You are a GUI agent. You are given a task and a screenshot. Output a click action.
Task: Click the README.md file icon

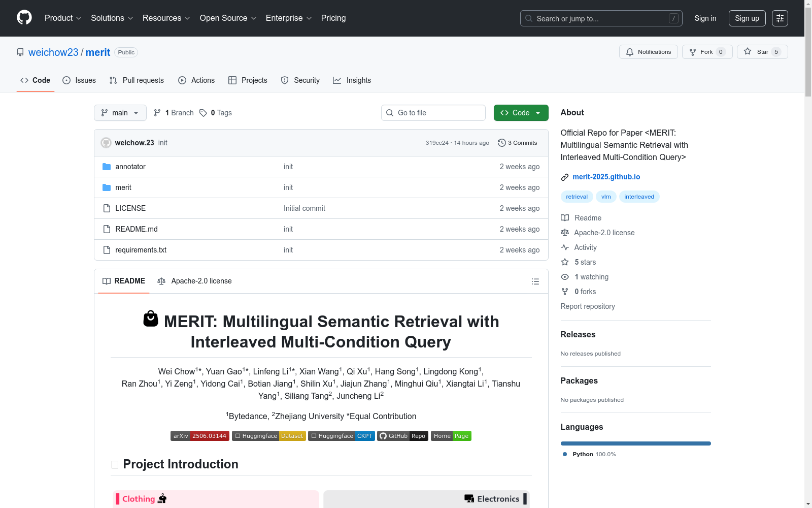pos(107,229)
